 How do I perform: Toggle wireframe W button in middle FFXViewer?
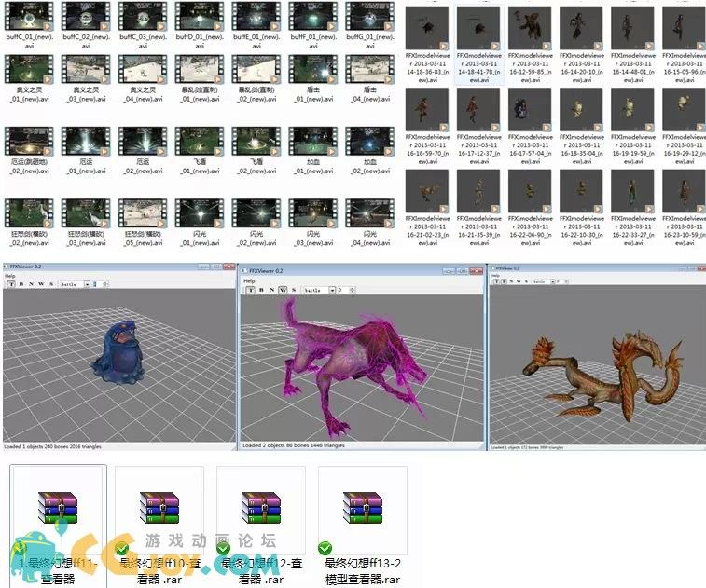click(x=283, y=290)
